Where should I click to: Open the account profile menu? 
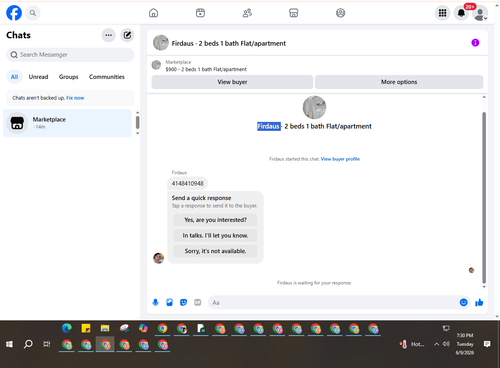(480, 13)
